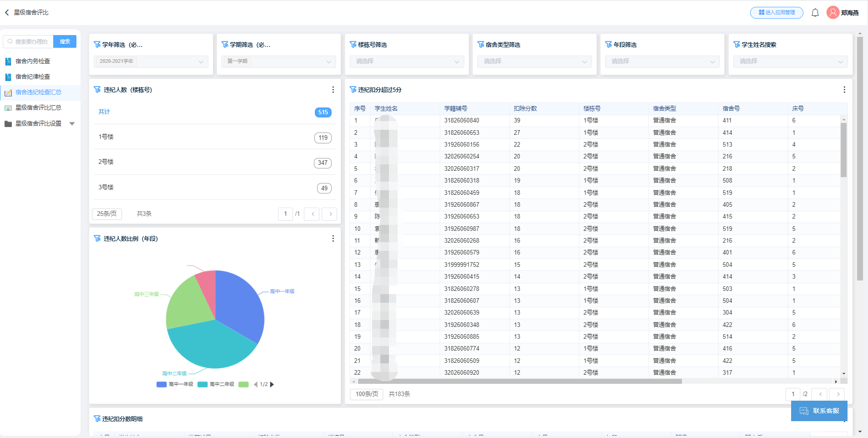The height and width of the screenshot is (438, 868).
Task: Select 星级宿舍评比汇总 in the sidebar
Action: coord(38,107)
